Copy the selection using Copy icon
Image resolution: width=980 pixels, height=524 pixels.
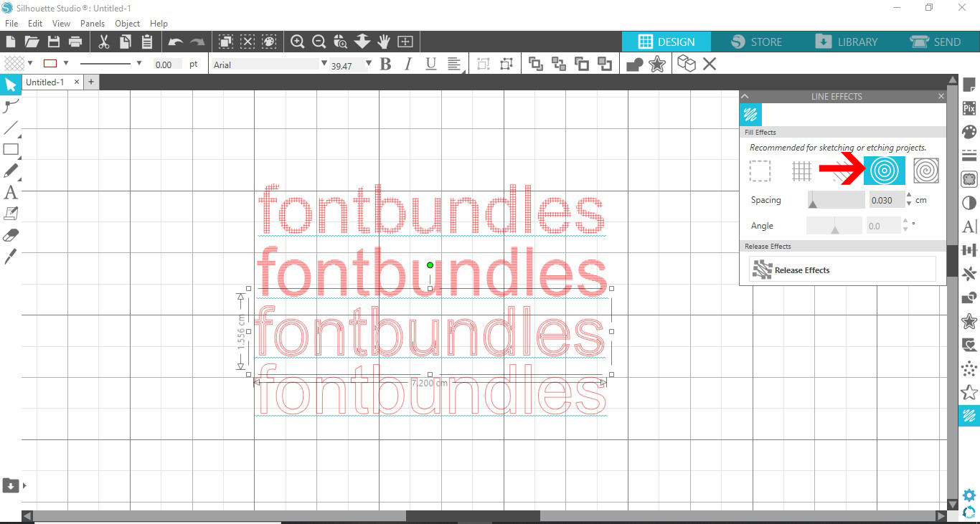coord(125,42)
